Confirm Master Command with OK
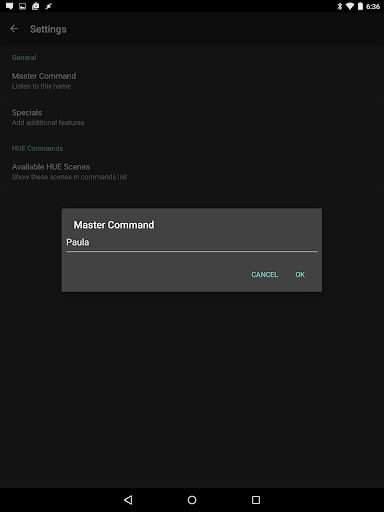Viewport: 384px width, 512px height. pos(300,274)
